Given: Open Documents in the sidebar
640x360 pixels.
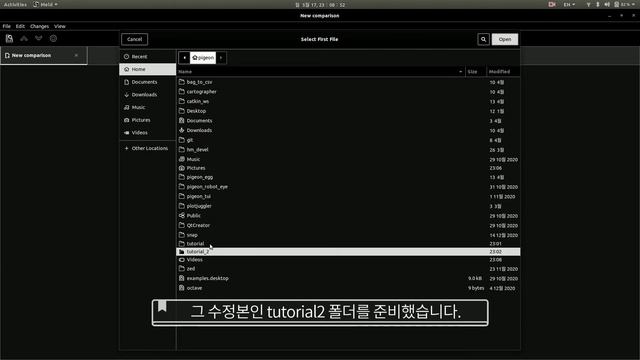Looking at the screenshot, I should [x=148, y=82].
